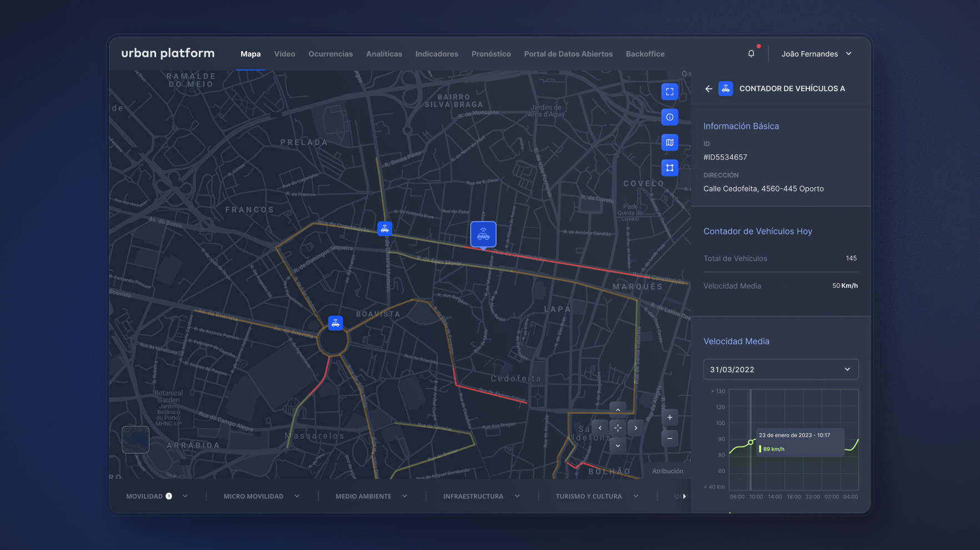Click vehicle counter marker near Boavista roundabout
The height and width of the screenshot is (550, 980).
point(336,323)
